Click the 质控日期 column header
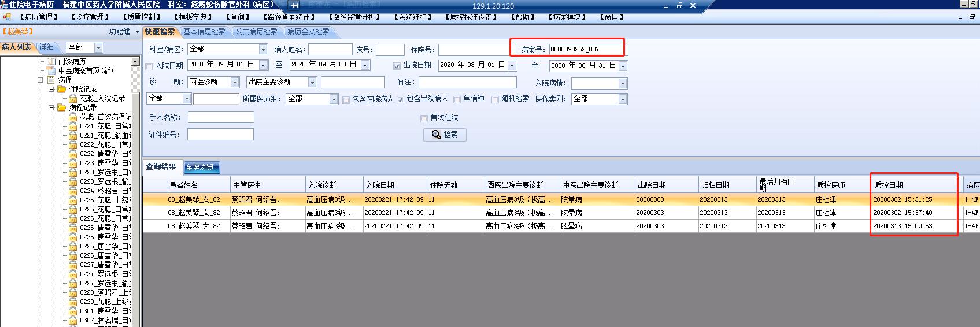Viewport: 980px width, 327px height. 917,185
